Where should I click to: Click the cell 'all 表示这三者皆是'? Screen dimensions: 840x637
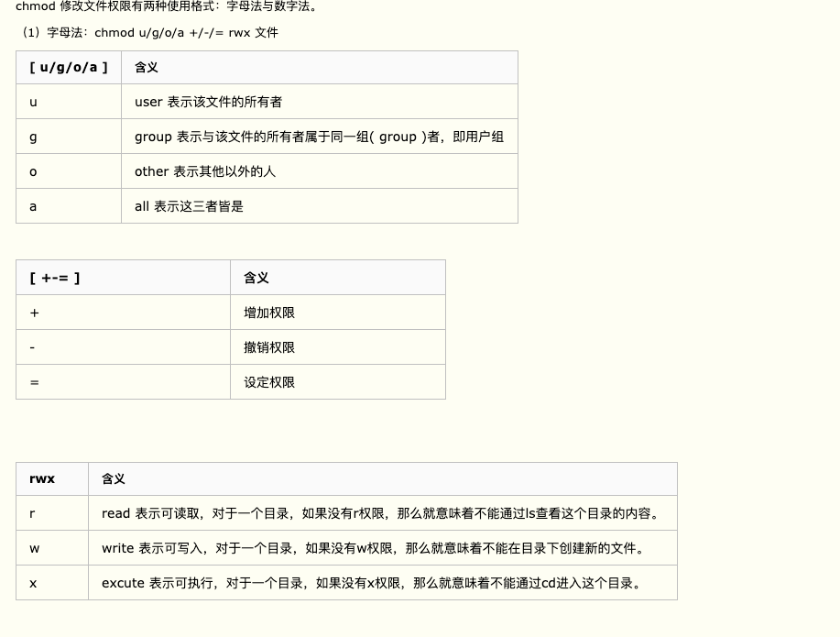click(320, 206)
